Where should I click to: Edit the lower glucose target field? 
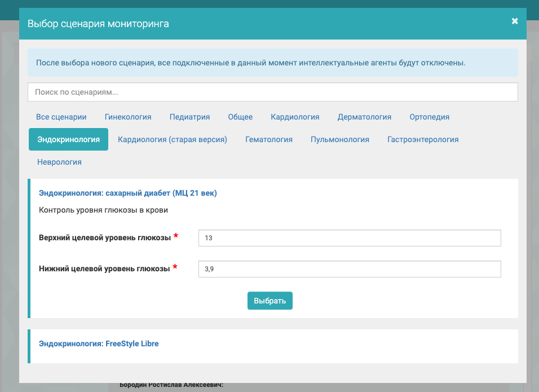[350, 269]
